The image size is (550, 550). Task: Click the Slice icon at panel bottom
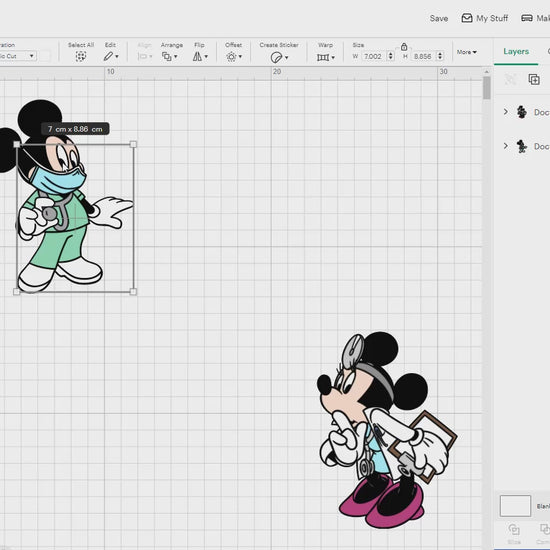point(514,529)
